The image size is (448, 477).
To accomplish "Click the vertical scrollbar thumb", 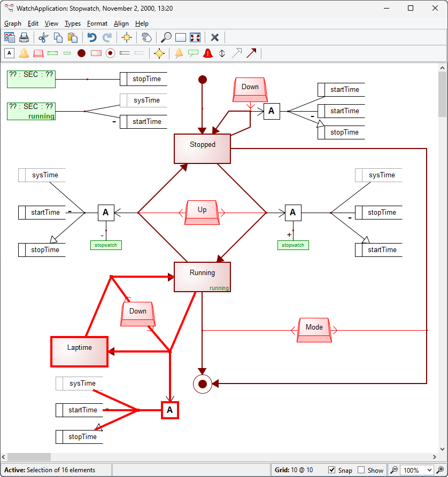I will pos(442,93).
